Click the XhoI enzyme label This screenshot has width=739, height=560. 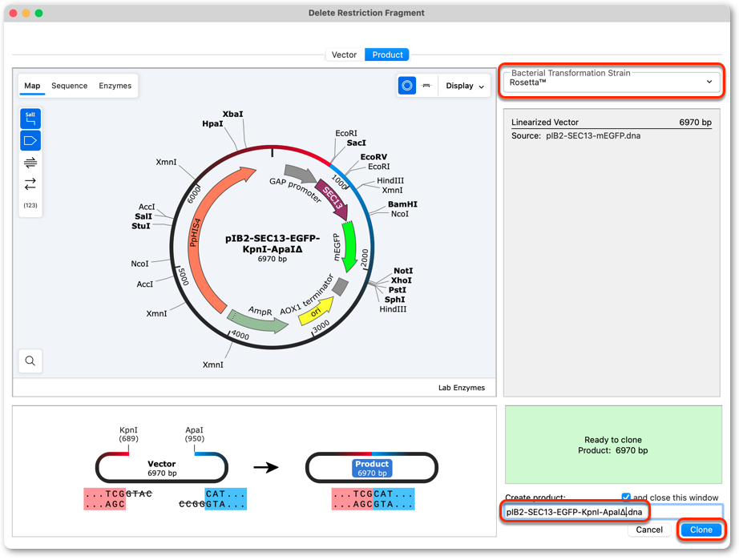401,280
